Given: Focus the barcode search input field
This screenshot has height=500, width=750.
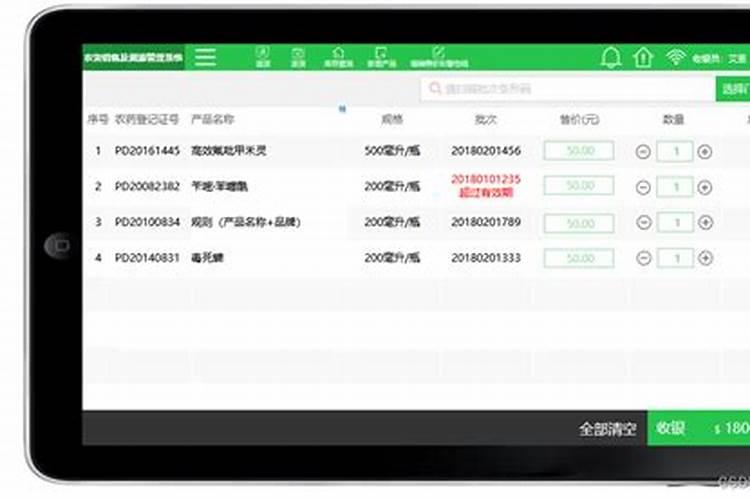Looking at the screenshot, I should tap(567, 89).
